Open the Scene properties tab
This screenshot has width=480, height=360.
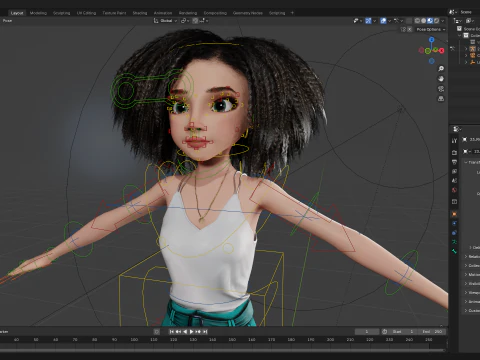[454, 181]
